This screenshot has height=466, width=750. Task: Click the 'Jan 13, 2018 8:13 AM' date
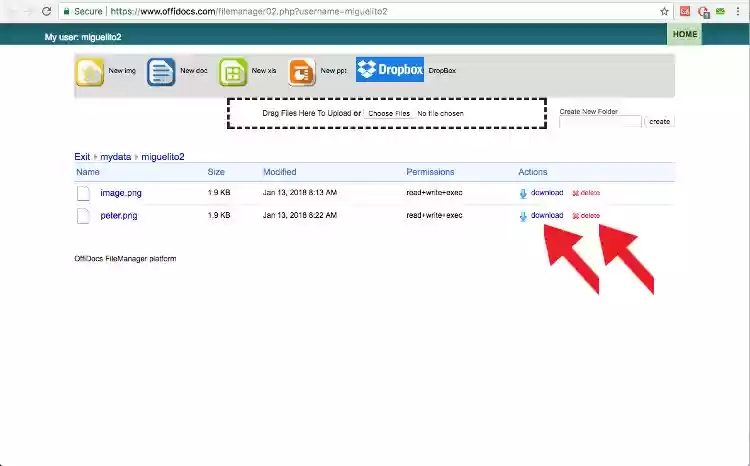pyautogui.click(x=299, y=192)
